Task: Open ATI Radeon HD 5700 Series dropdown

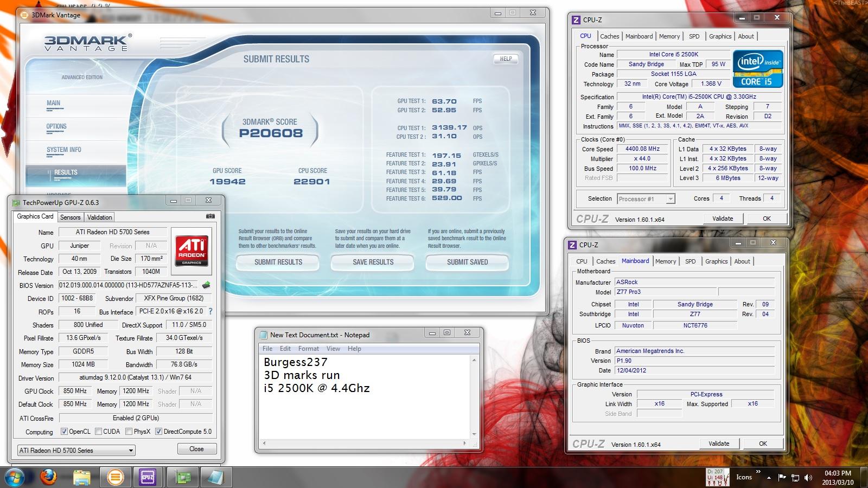Action: tap(76, 450)
